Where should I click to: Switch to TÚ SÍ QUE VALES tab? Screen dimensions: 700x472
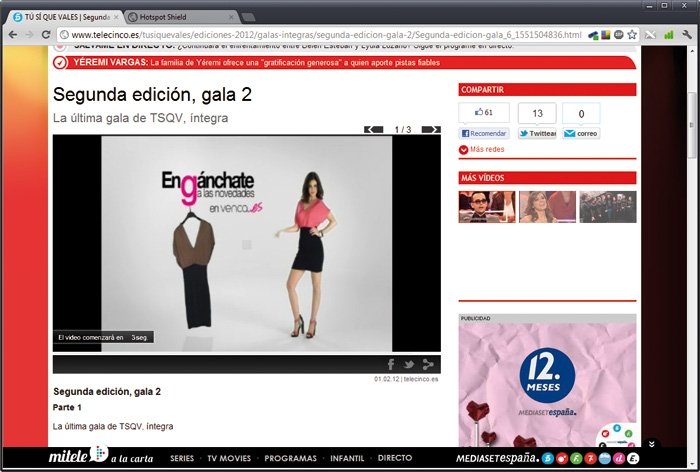(66, 17)
